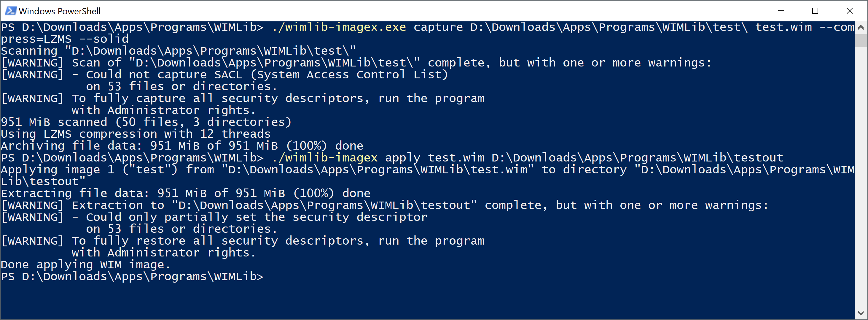Click the "--solid" argument text
The image size is (868, 320).
[x=103, y=39]
